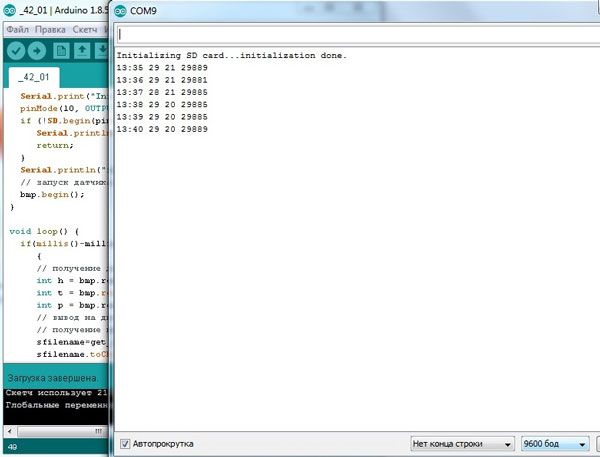Toggle the Автопрокрутка checkbox

pos(125,443)
